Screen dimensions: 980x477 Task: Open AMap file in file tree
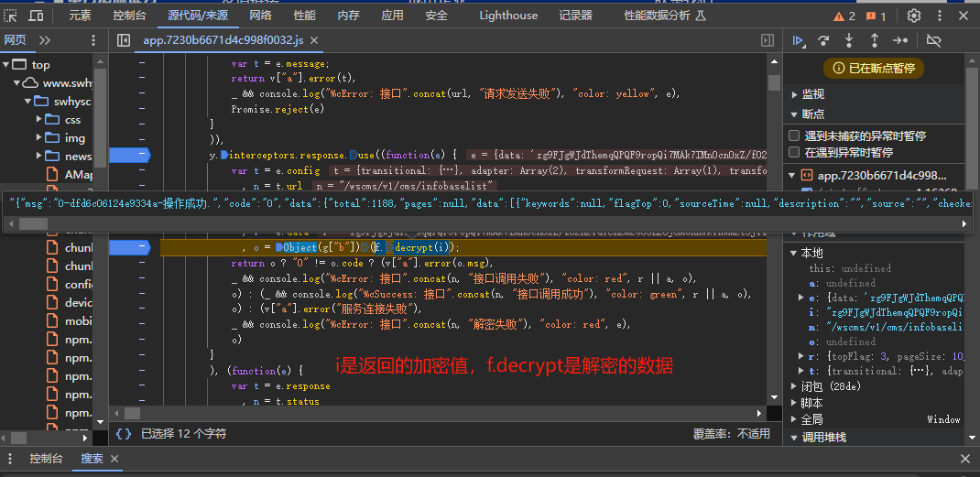(x=71, y=175)
